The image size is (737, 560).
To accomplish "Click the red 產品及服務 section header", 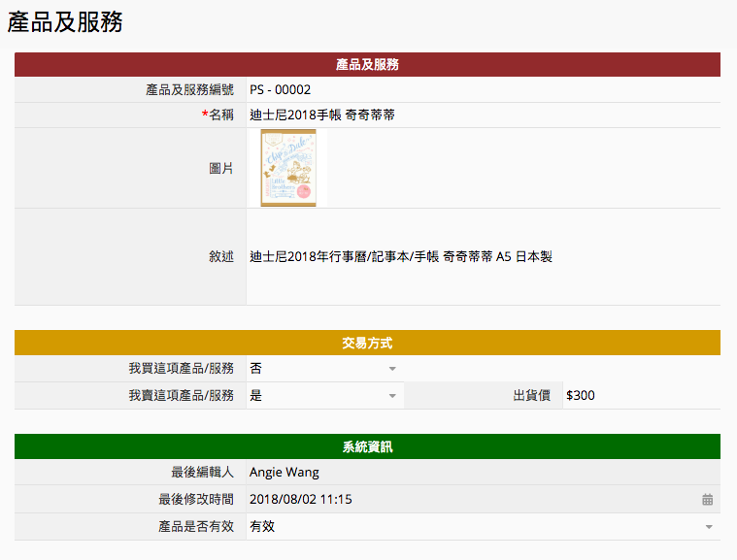I will coord(367,64).
